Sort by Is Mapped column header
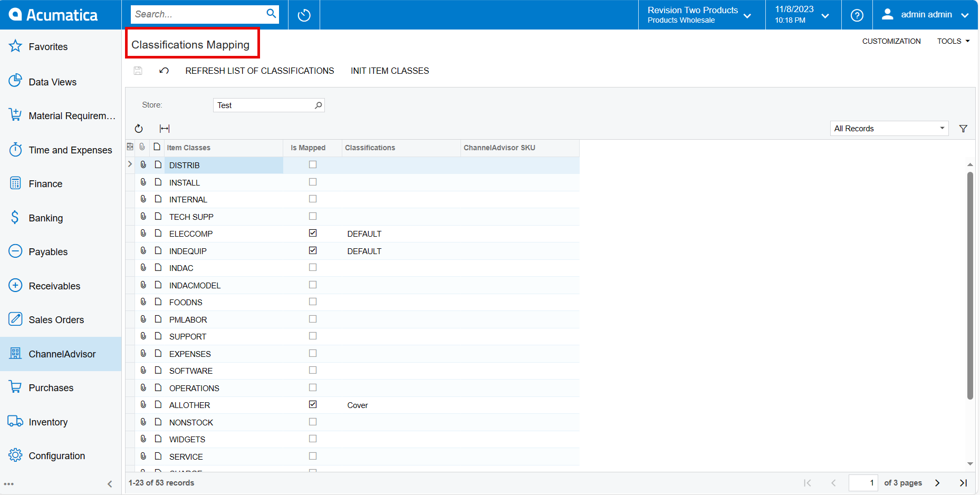980x495 pixels. tap(312, 148)
